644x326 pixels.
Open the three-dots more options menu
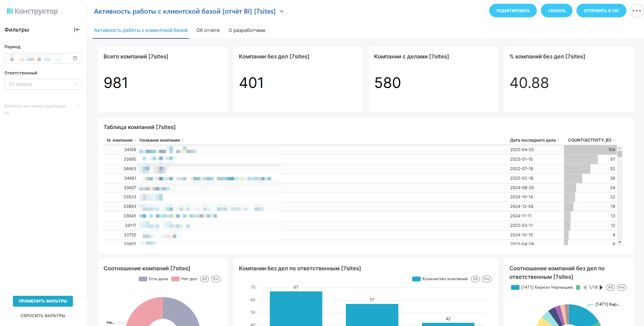(x=637, y=11)
